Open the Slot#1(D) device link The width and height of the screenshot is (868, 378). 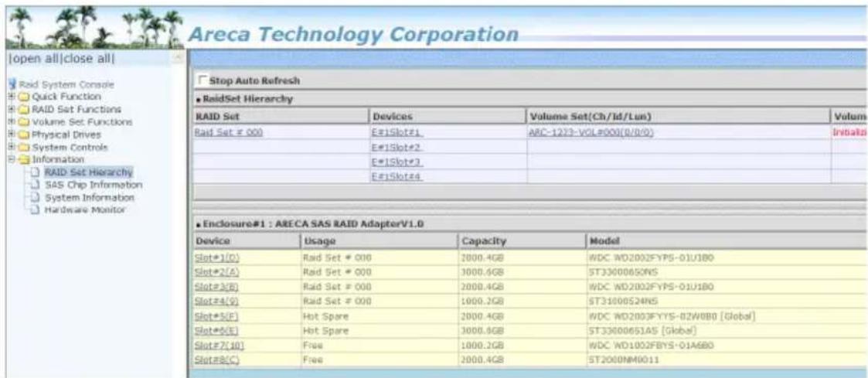pyautogui.click(x=217, y=258)
